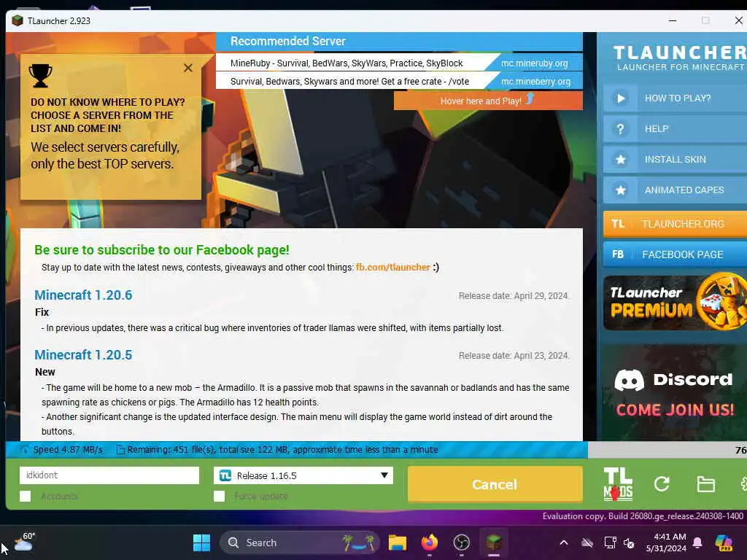Click the refresh arrow icon
Screen dimensions: 747x560
pos(662,484)
